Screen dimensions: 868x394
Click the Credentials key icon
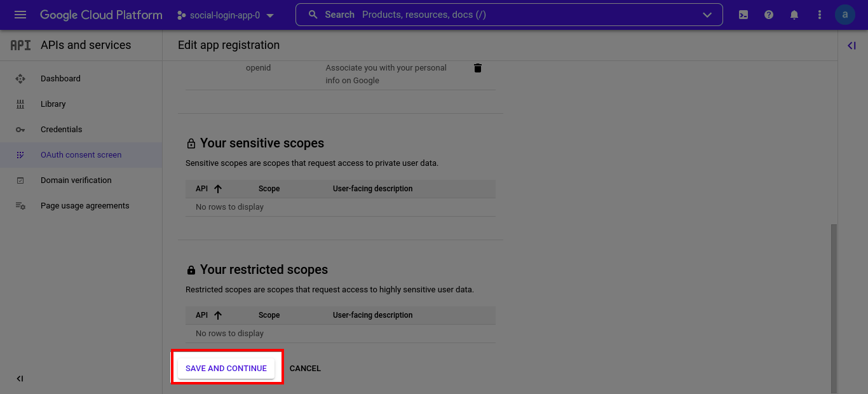point(20,130)
